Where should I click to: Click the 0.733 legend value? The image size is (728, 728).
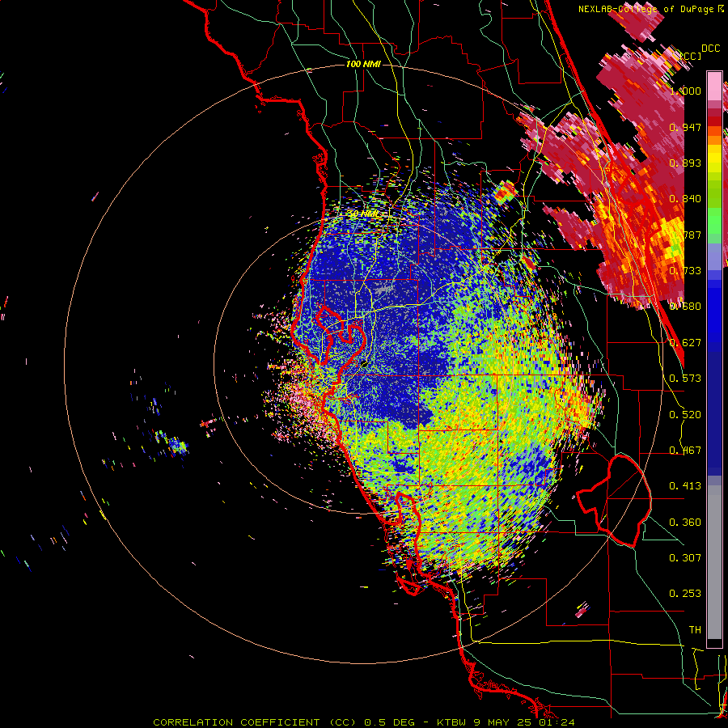tap(685, 271)
